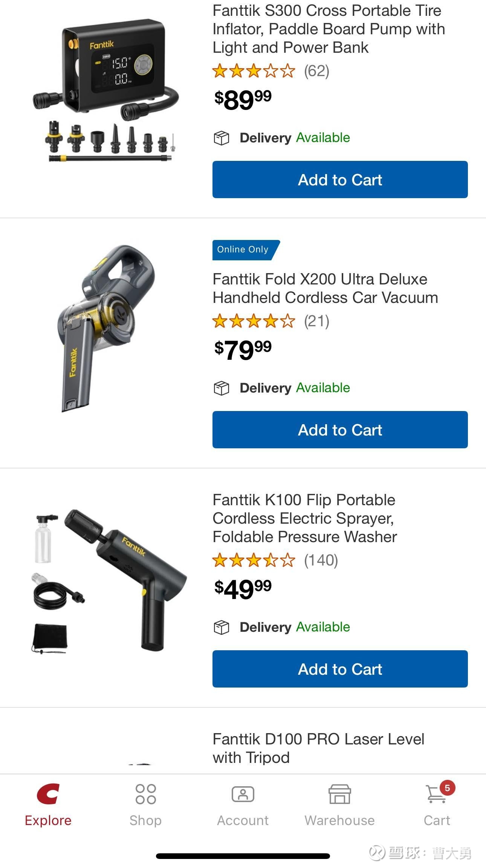
Task: Tap the Shop grid icon
Action: point(145,794)
